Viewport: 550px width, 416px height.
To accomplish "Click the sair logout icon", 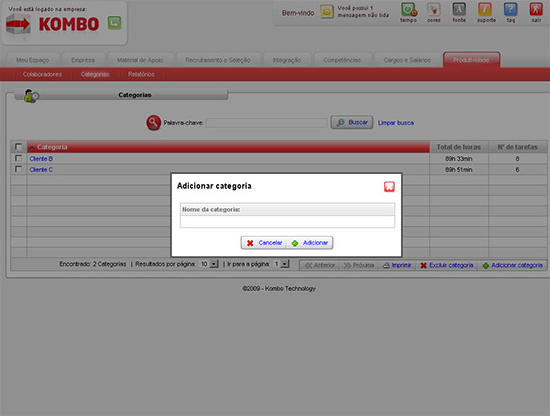I will 536,9.
